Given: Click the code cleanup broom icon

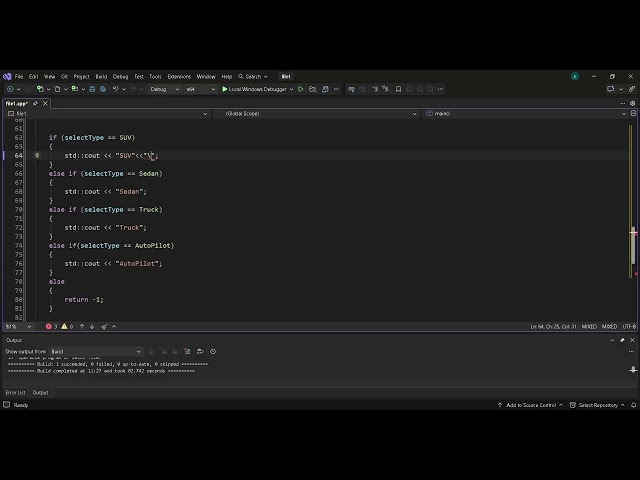Looking at the screenshot, I should tap(104, 327).
